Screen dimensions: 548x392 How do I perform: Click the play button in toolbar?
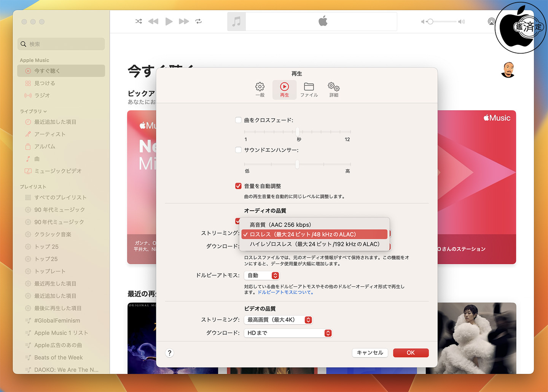point(169,21)
